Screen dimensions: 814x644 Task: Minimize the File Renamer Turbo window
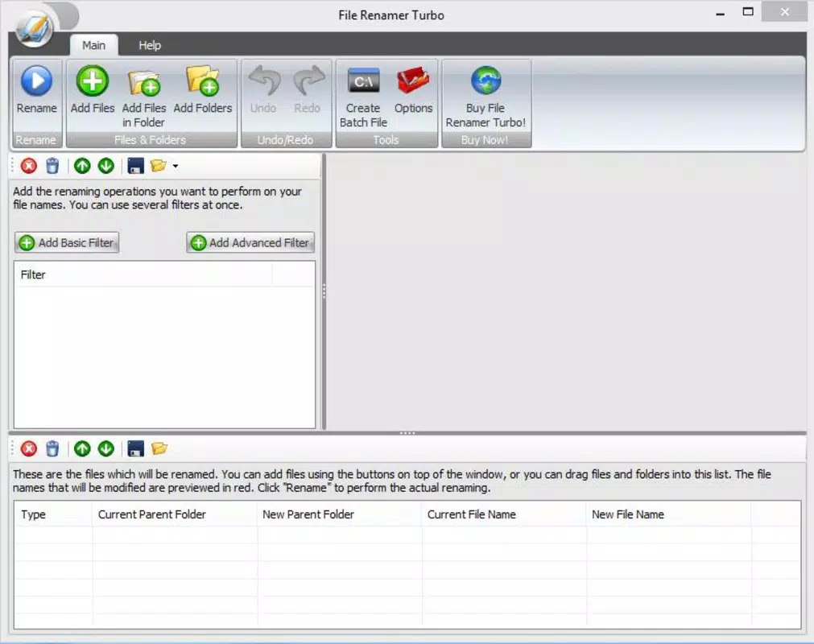coord(720,14)
